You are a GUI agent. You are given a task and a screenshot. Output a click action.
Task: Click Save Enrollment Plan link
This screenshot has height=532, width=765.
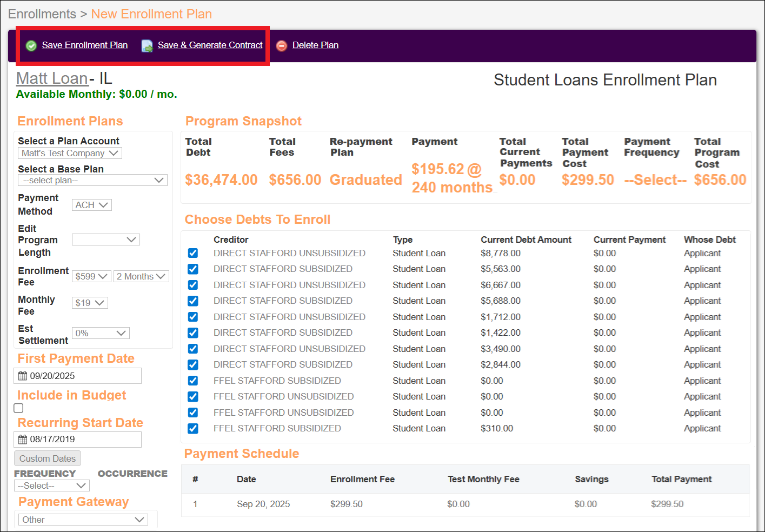click(85, 45)
